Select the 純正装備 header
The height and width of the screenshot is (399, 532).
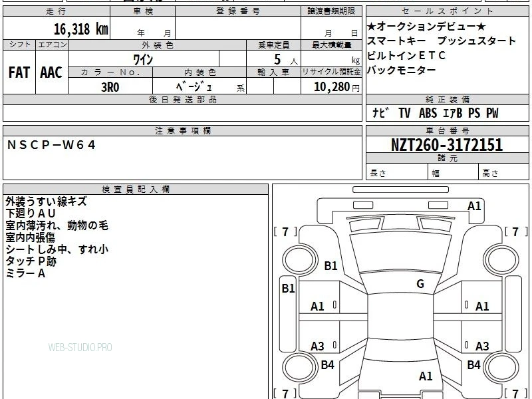click(447, 99)
